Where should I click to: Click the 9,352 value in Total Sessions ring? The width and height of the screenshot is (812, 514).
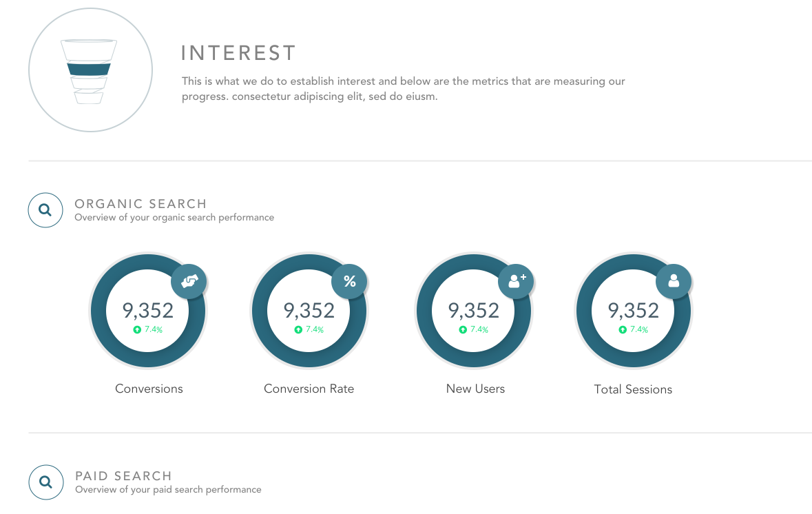[634, 311]
